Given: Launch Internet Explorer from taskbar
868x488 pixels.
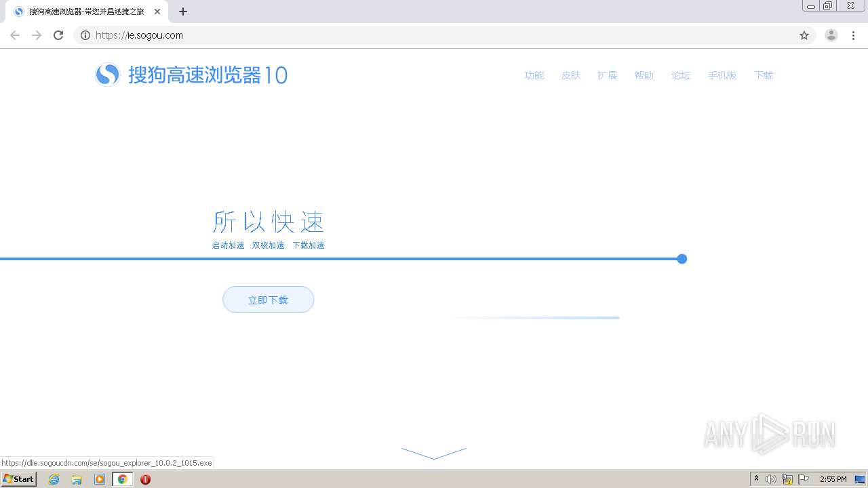Looking at the screenshot, I should [x=54, y=479].
